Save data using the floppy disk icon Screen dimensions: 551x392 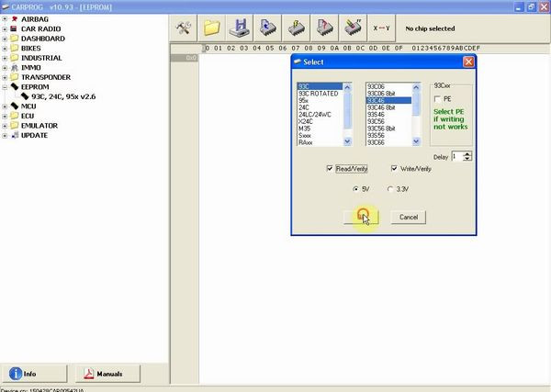tap(242, 28)
